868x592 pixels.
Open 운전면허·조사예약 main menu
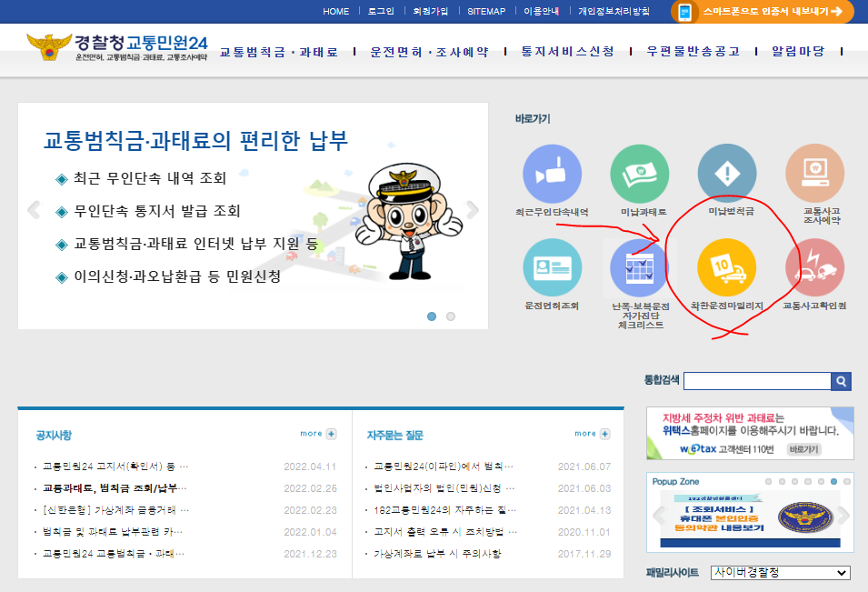tap(430, 52)
